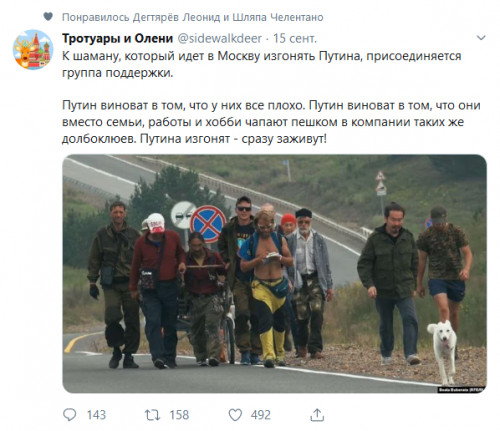
Task: Click the reply speech bubble icon
Action: [x=70, y=415]
